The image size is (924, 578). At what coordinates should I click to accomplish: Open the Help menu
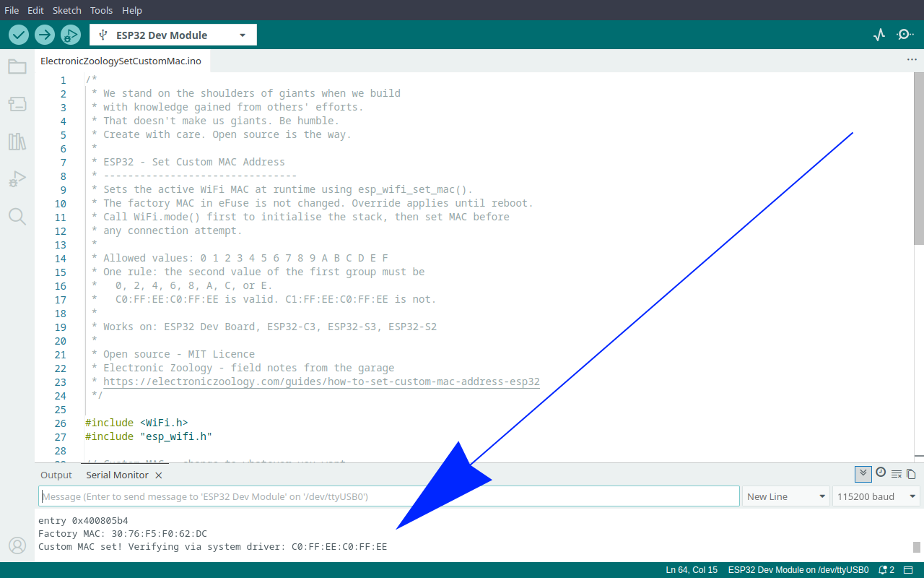click(x=132, y=10)
